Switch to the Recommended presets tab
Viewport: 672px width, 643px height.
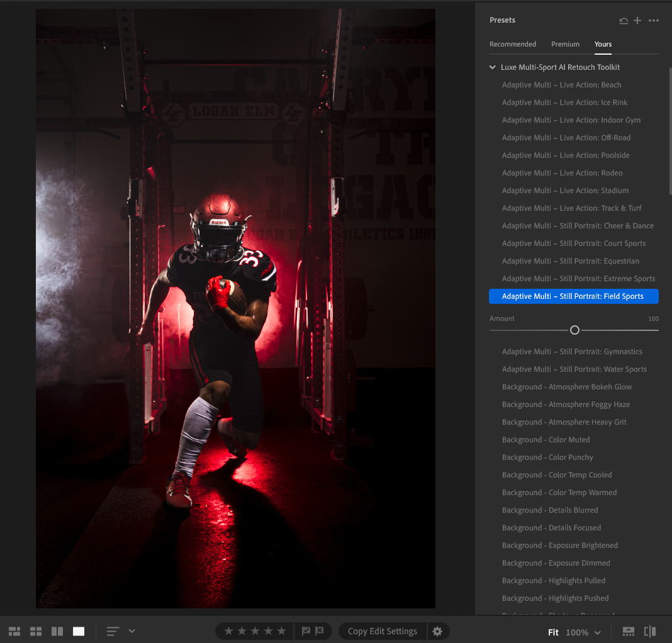pyautogui.click(x=513, y=44)
